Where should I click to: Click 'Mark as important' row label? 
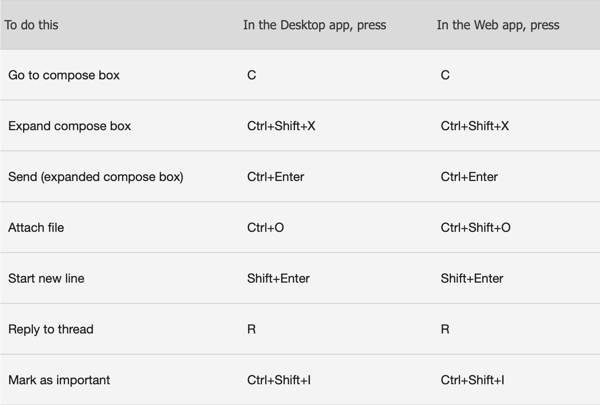pyautogui.click(x=59, y=380)
